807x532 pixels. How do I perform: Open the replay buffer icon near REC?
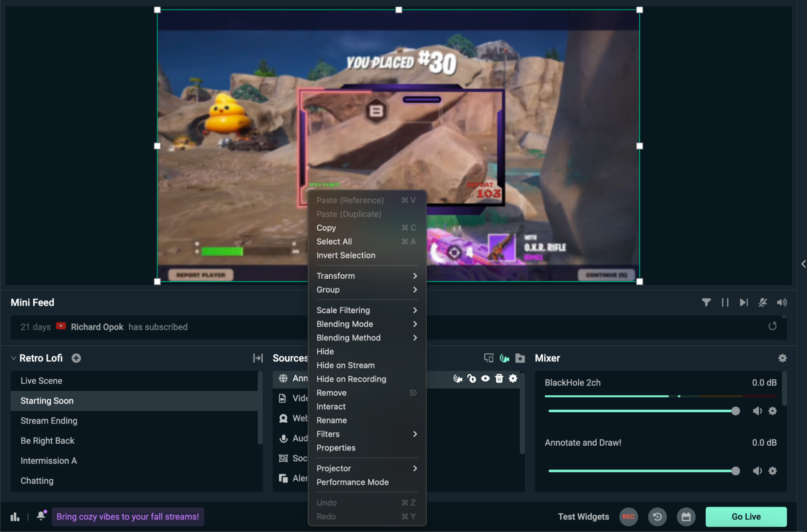[657, 517]
